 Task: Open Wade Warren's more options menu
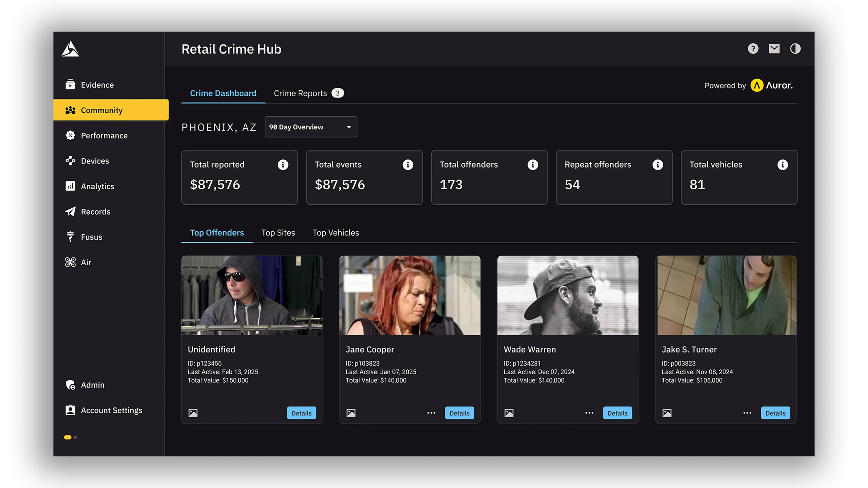pos(589,413)
